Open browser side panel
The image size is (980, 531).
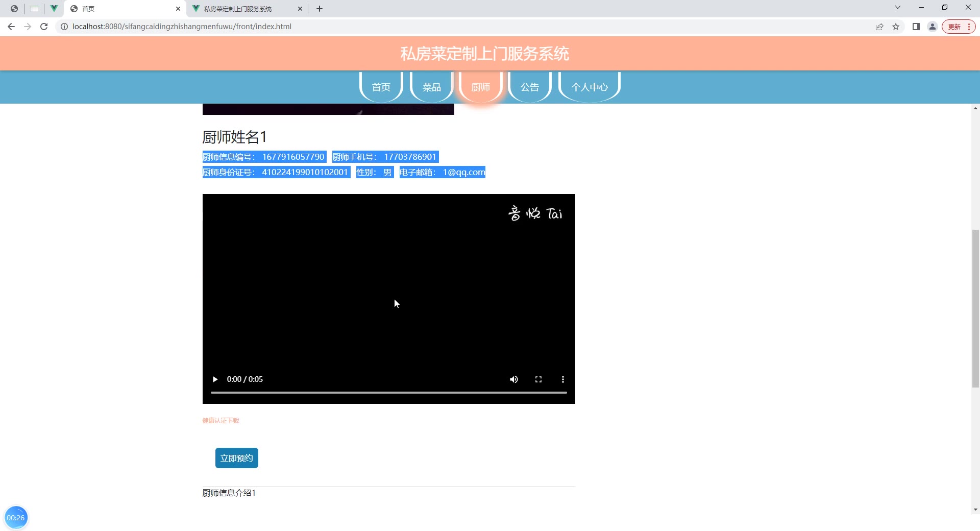click(916, 27)
